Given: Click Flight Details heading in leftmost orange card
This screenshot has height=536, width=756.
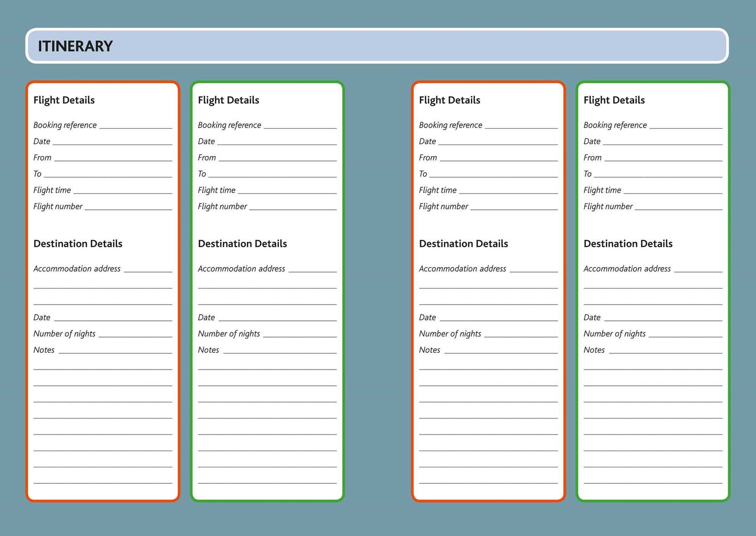Looking at the screenshot, I should 64,100.
